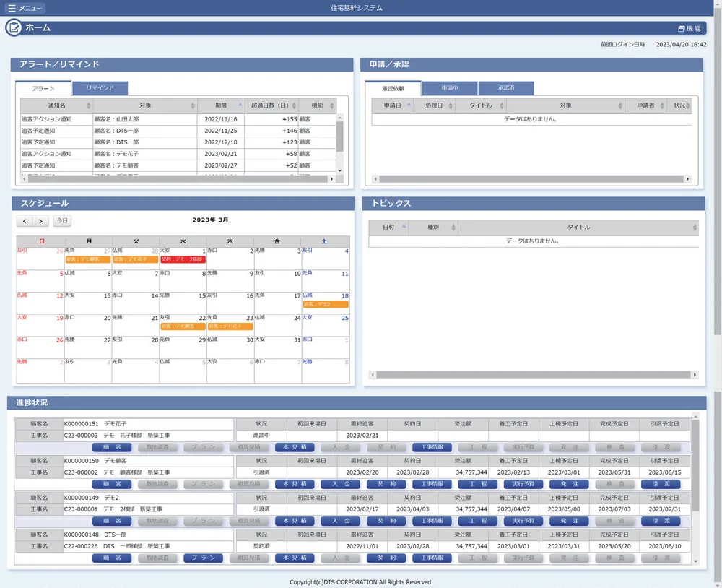Click alert table horizontal scrollbar

click(x=178, y=179)
